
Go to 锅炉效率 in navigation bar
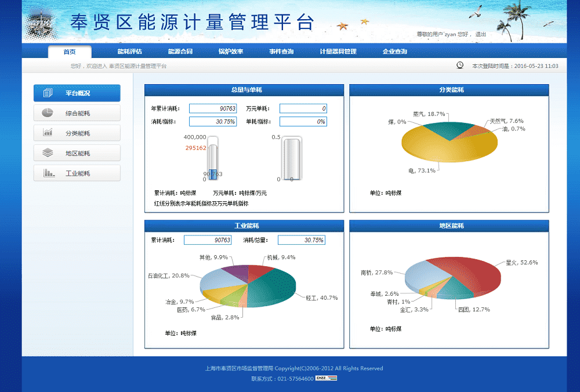click(230, 52)
